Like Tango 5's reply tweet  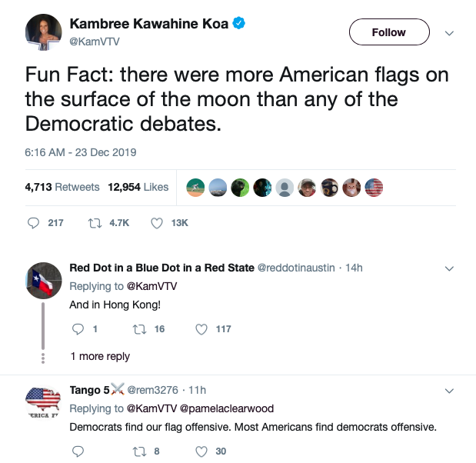(201, 451)
